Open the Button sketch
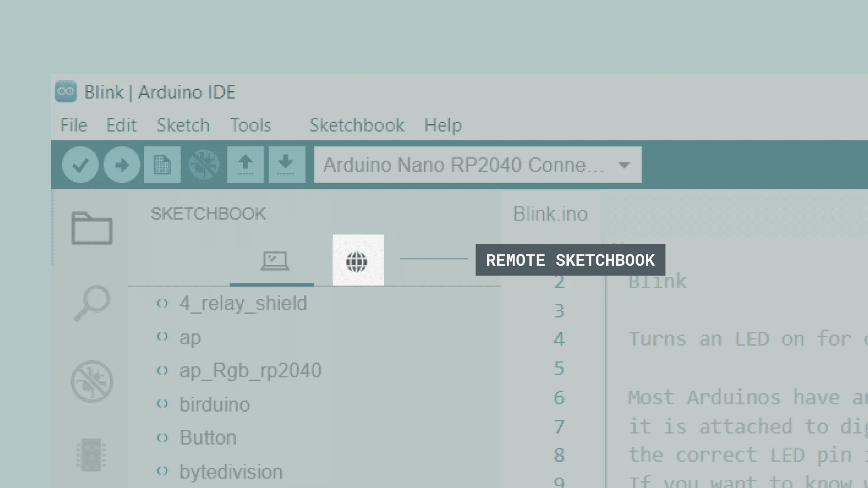Viewport: 868px width, 488px height. pyautogui.click(x=208, y=438)
